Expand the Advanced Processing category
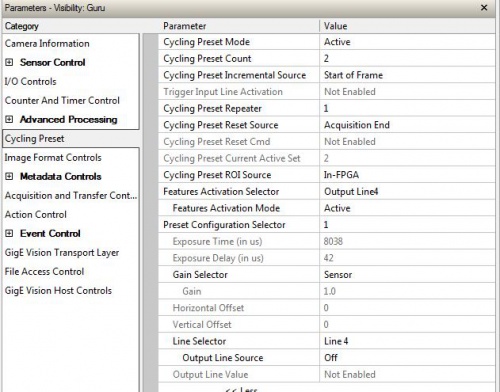 click(x=9, y=119)
